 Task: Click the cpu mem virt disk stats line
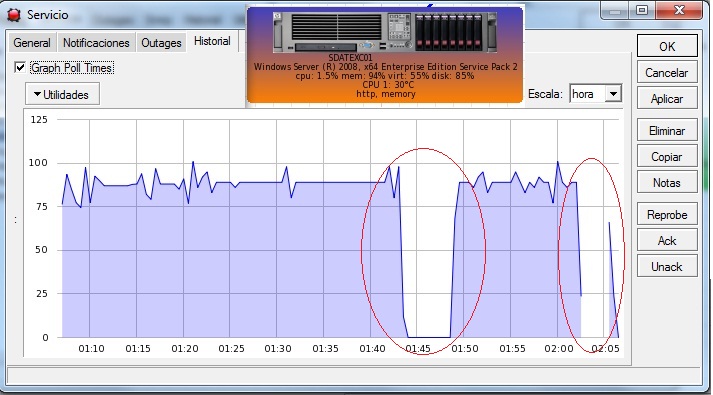385,76
